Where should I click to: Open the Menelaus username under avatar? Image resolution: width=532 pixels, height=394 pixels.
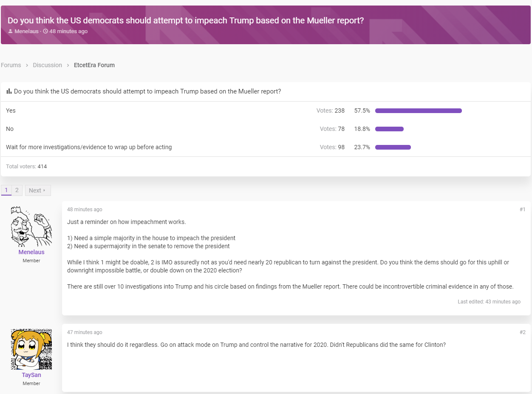[31, 252]
